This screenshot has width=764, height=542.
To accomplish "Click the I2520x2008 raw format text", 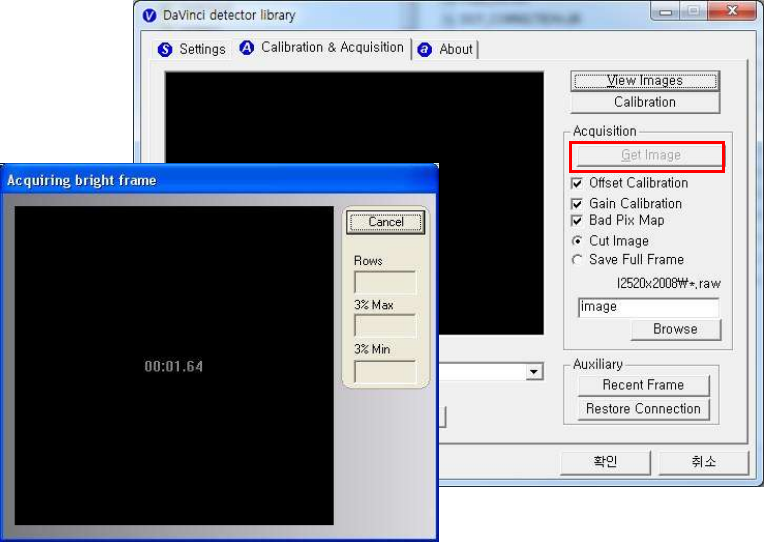I will 668,284.
